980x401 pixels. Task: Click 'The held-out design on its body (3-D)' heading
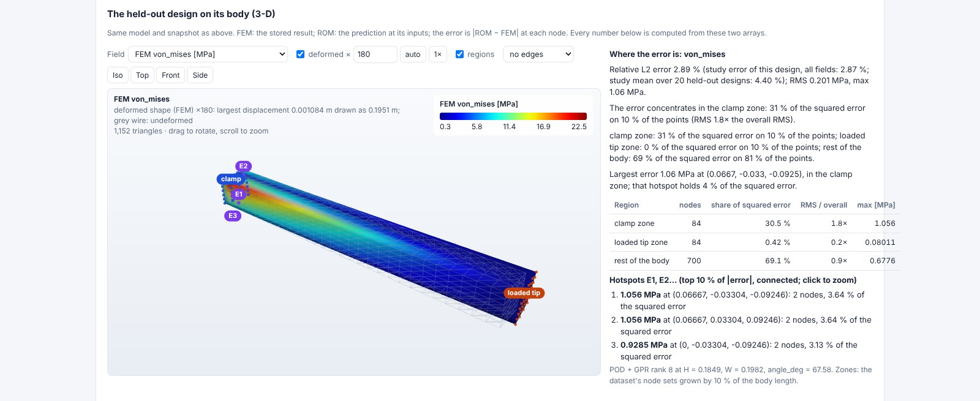pyautogui.click(x=191, y=13)
